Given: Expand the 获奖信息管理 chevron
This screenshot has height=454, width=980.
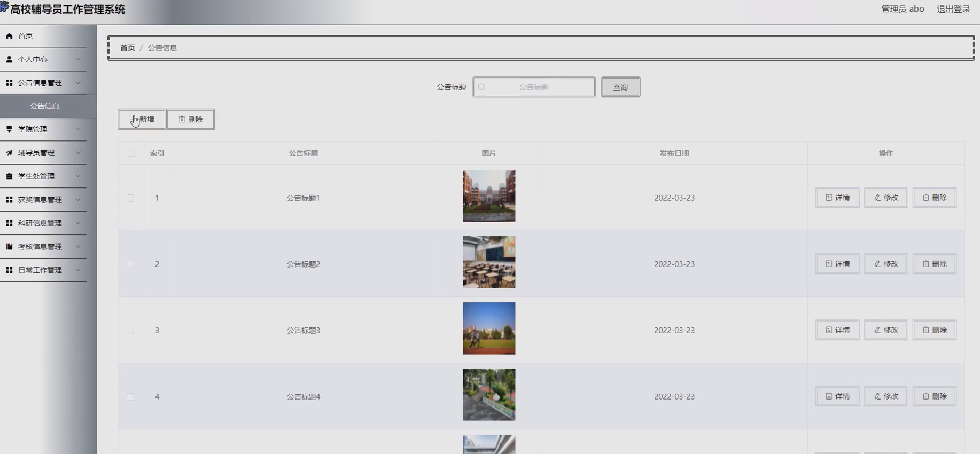Looking at the screenshot, I should pos(78,200).
